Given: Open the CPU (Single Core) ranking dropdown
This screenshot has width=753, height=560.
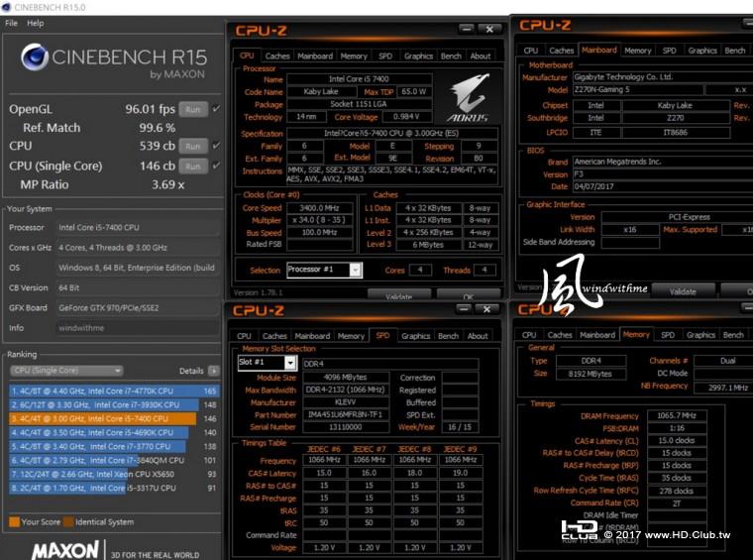Looking at the screenshot, I should 66,371.
